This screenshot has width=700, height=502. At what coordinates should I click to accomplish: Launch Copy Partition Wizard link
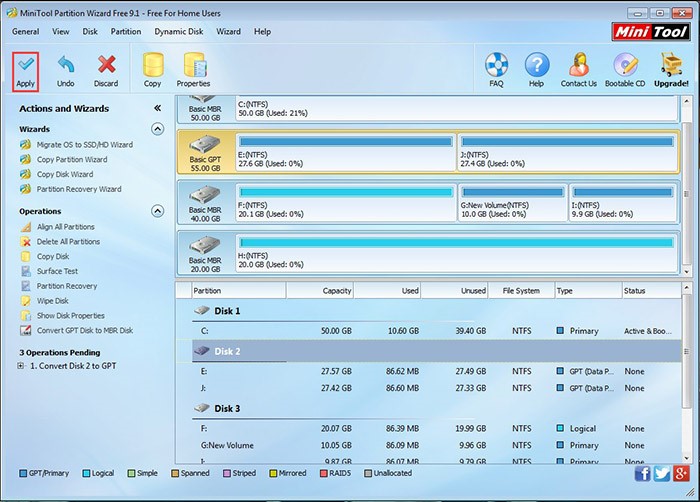click(x=72, y=159)
